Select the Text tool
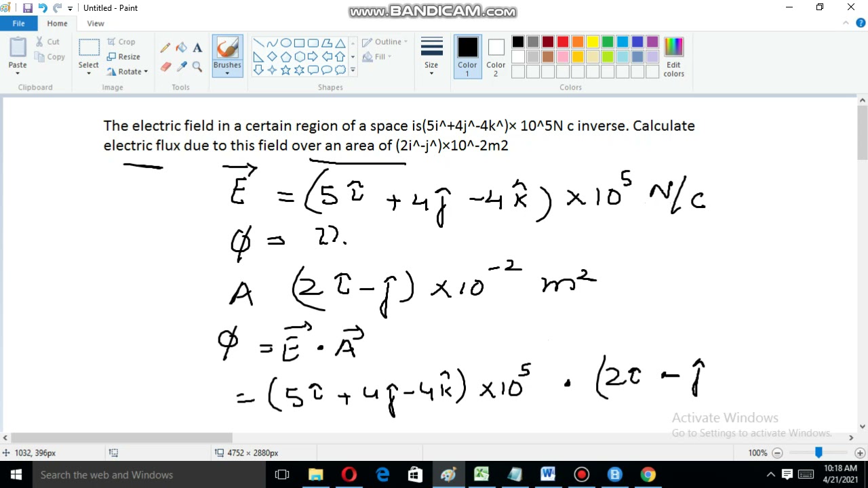The height and width of the screenshot is (488, 868). [x=197, y=47]
